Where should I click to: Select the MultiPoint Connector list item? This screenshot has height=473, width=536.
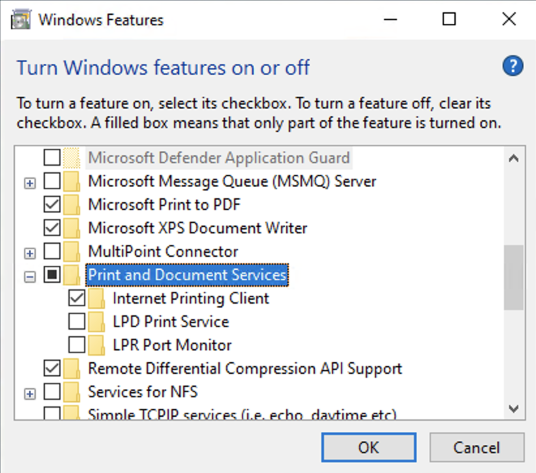coord(163,252)
